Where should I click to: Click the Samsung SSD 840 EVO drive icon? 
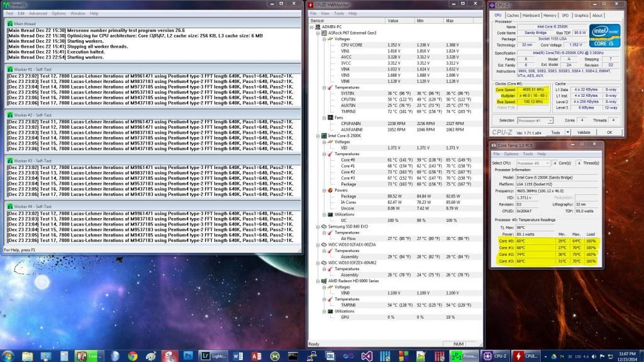pyautogui.click(x=324, y=226)
